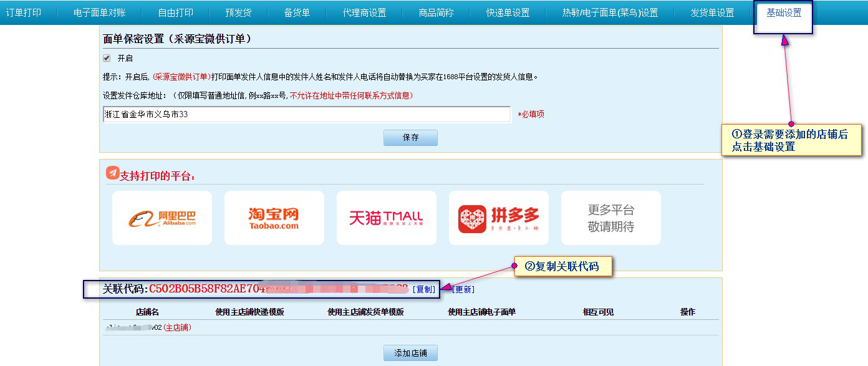Open the 订单打印 tab
Viewport: 868px width, 366px height.
click(x=24, y=12)
